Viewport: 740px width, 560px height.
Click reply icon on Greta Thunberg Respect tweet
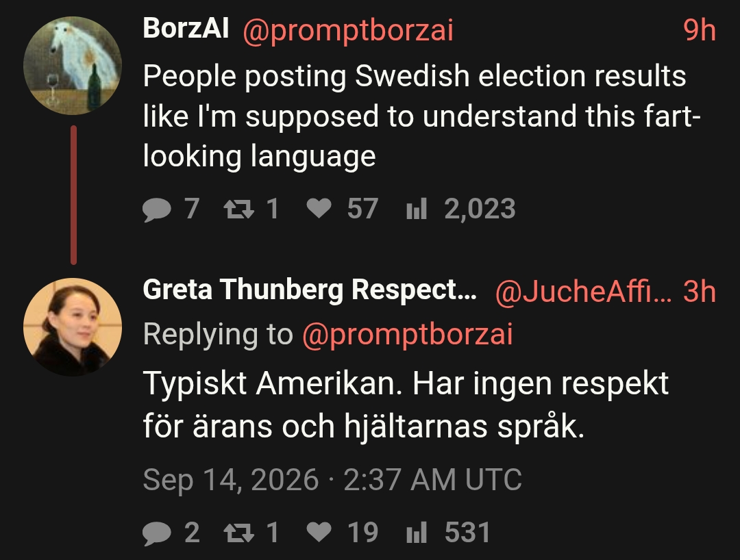coord(157,533)
